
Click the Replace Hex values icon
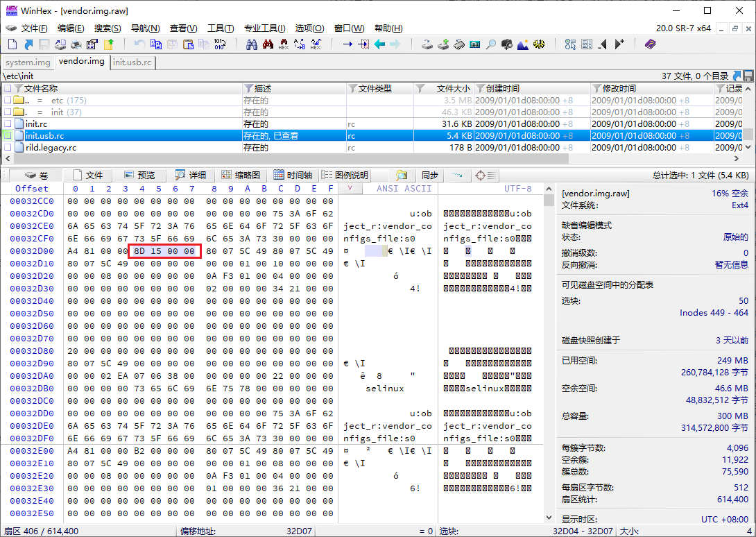tap(316, 44)
